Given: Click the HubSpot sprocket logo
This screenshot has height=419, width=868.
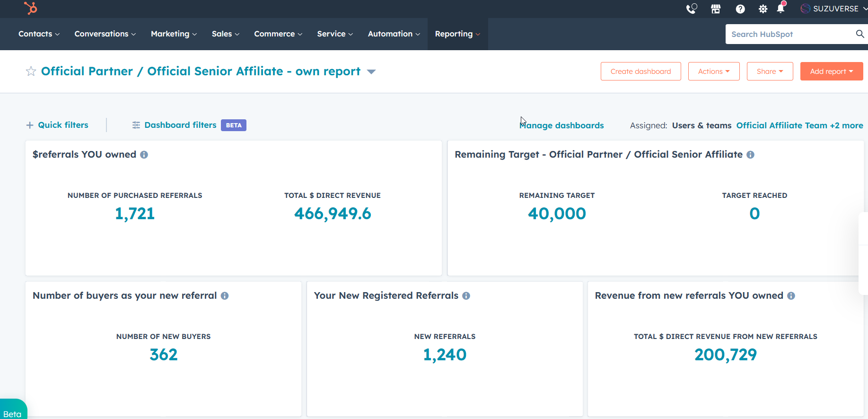Looking at the screenshot, I should [31, 8].
